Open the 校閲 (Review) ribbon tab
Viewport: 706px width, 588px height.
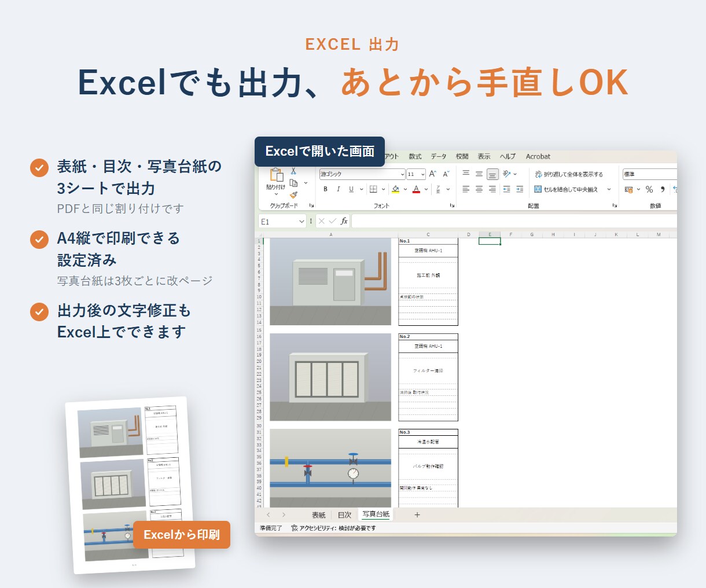[462, 156]
